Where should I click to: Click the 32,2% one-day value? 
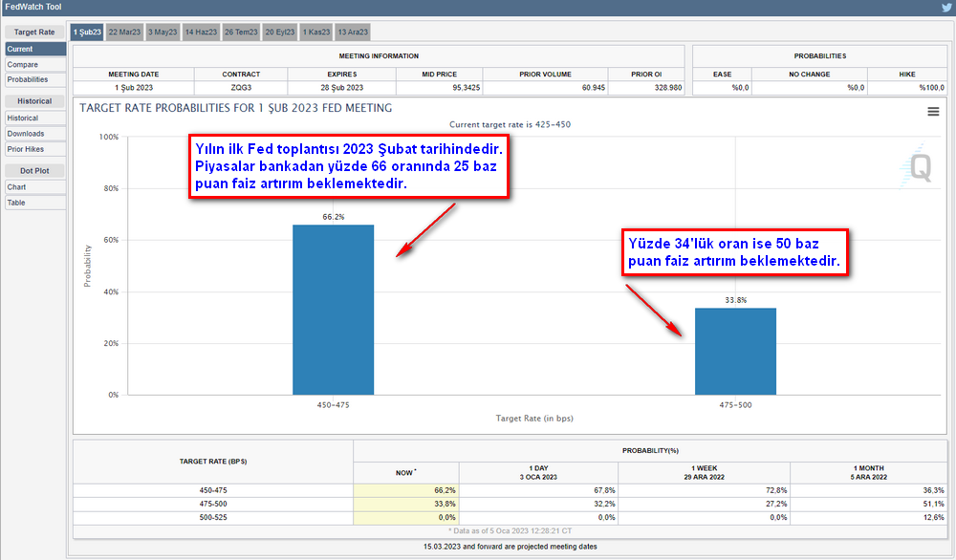pos(604,504)
